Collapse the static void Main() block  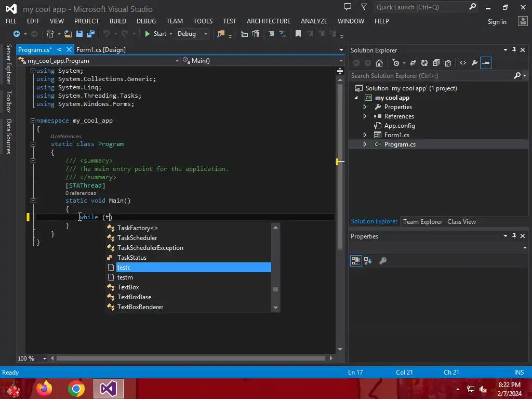[33, 201]
